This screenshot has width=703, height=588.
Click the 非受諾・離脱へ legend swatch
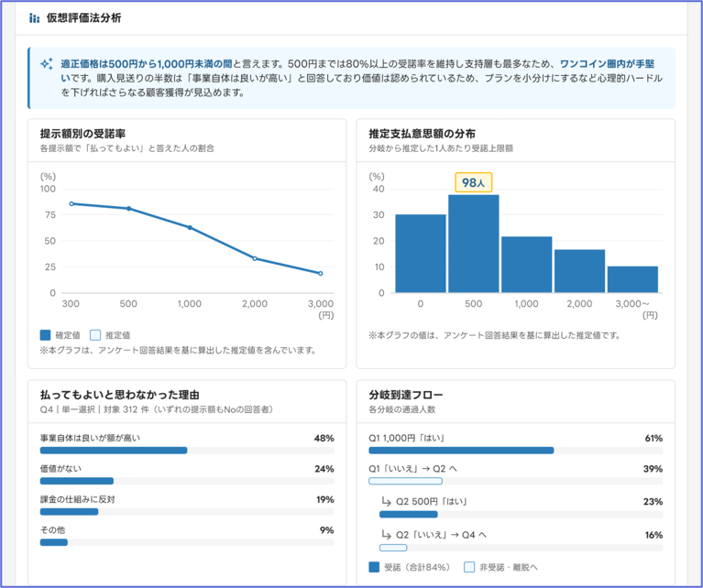tap(469, 567)
